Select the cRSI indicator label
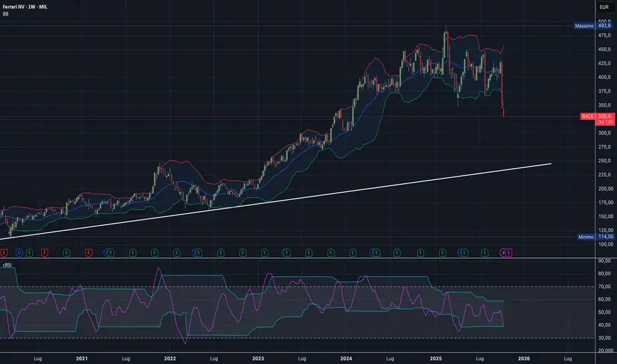This screenshot has width=617, height=364. click(9, 264)
